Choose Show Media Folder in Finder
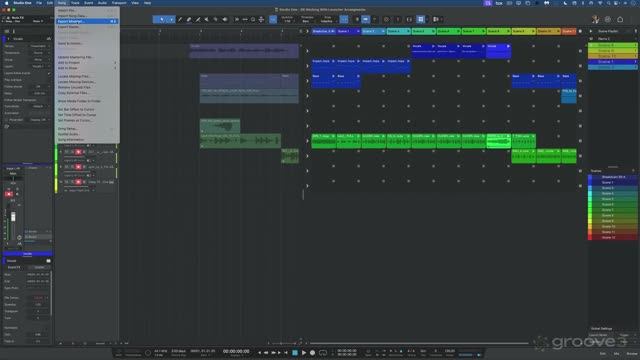 pyautogui.click(x=87, y=101)
